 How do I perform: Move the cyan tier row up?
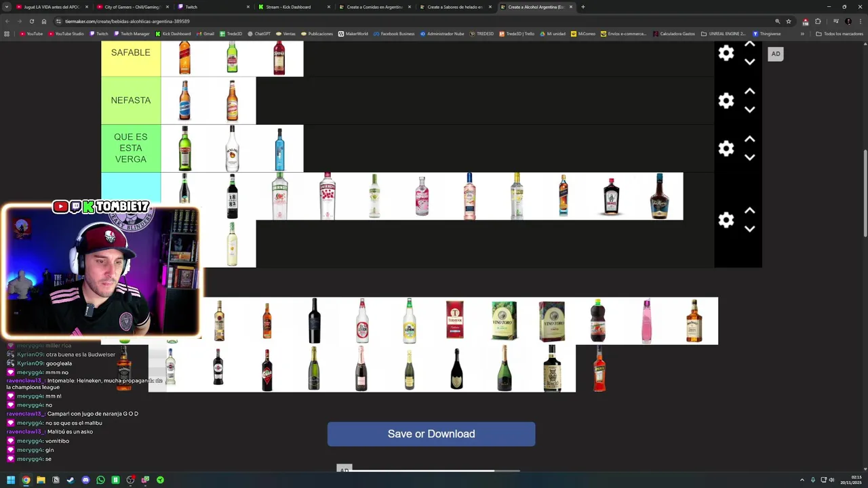click(x=749, y=211)
